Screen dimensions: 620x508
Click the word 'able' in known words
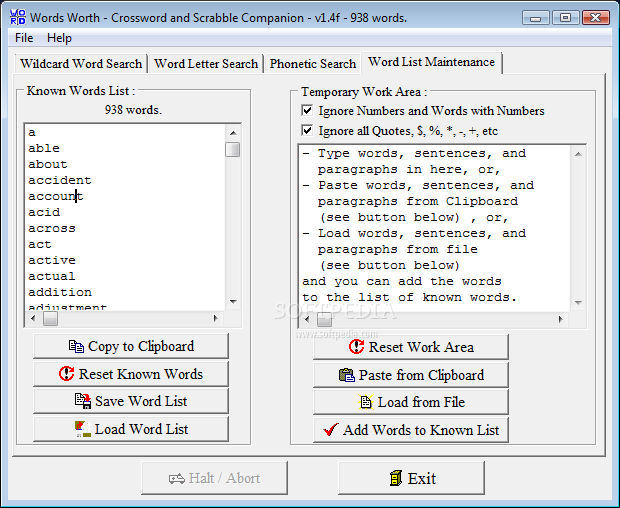coord(44,148)
